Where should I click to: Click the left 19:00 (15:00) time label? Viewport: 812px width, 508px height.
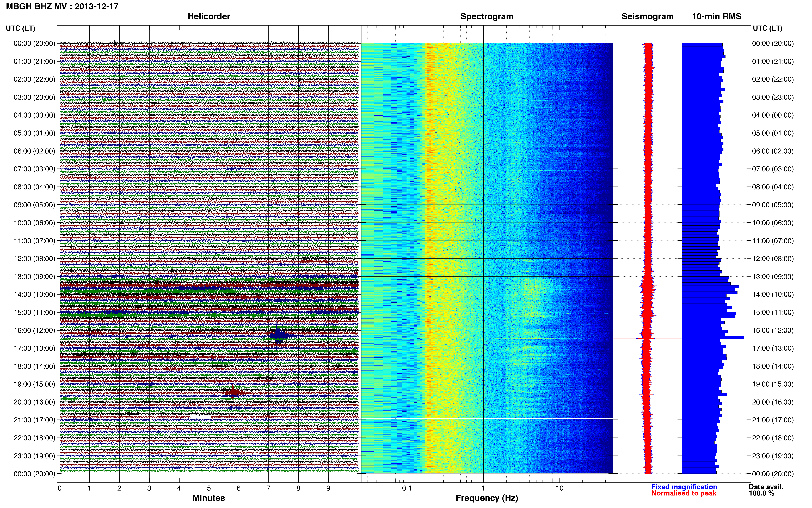coord(34,384)
